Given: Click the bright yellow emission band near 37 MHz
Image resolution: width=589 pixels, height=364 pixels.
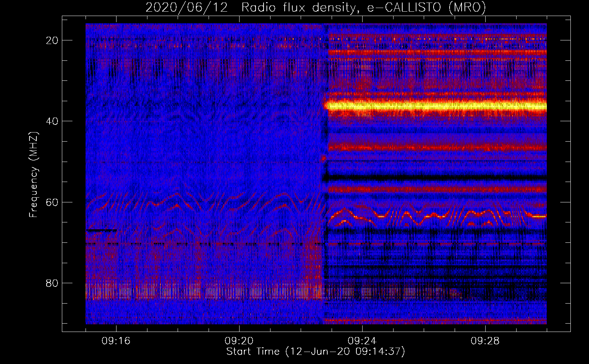Looking at the screenshot, I should [435, 106].
